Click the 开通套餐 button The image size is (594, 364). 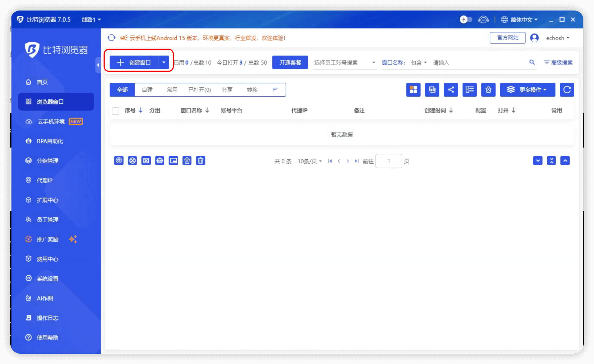290,62
